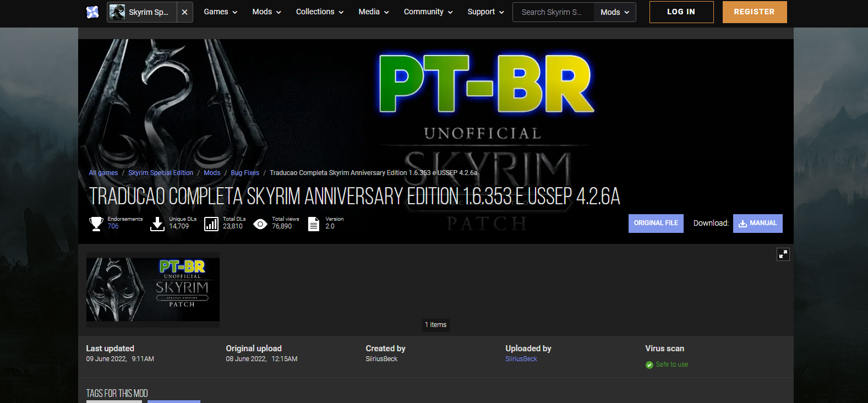Go to All games breadcrumb

pyautogui.click(x=103, y=173)
